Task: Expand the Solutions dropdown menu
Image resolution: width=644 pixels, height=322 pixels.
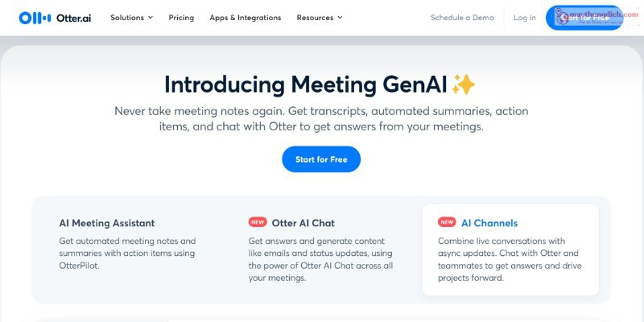Action: [131, 18]
